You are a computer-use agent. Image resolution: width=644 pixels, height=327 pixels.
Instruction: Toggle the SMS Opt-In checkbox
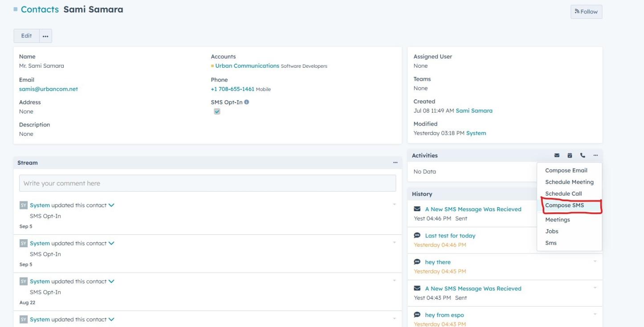(217, 111)
